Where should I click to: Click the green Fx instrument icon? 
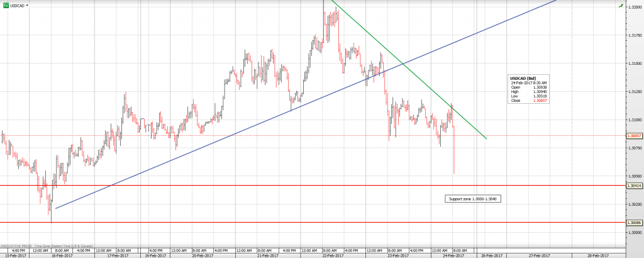[6, 4]
